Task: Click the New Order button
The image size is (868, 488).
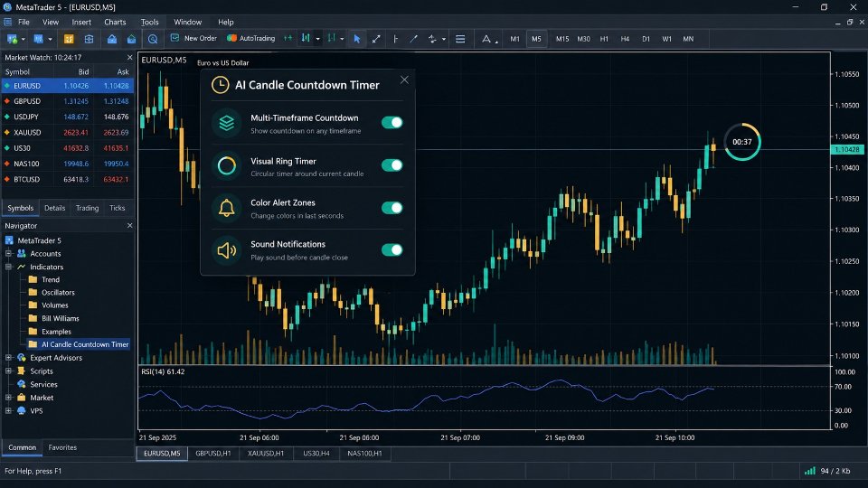Action: point(193,38)
